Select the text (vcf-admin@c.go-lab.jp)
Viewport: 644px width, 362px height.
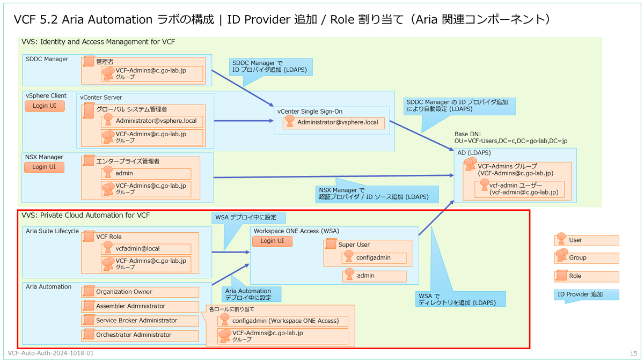(524, 192)
